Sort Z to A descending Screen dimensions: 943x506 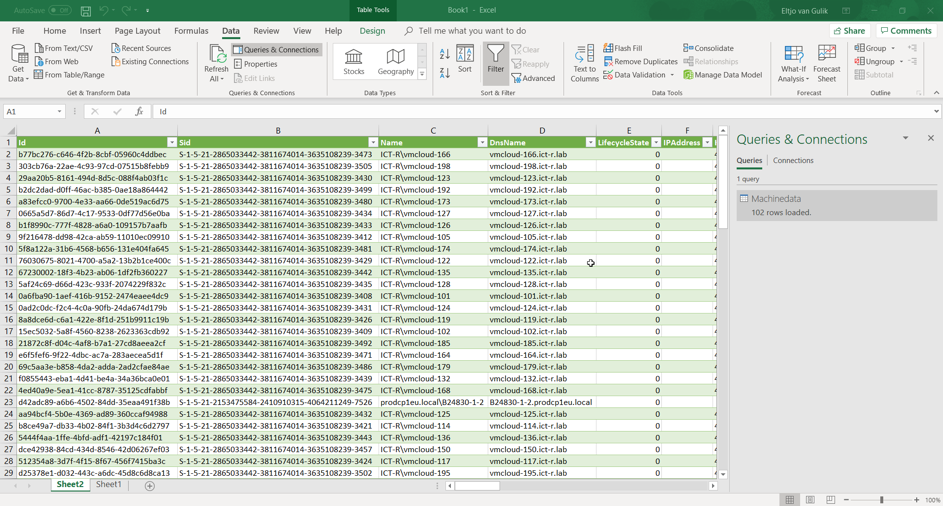coord(444,73)
